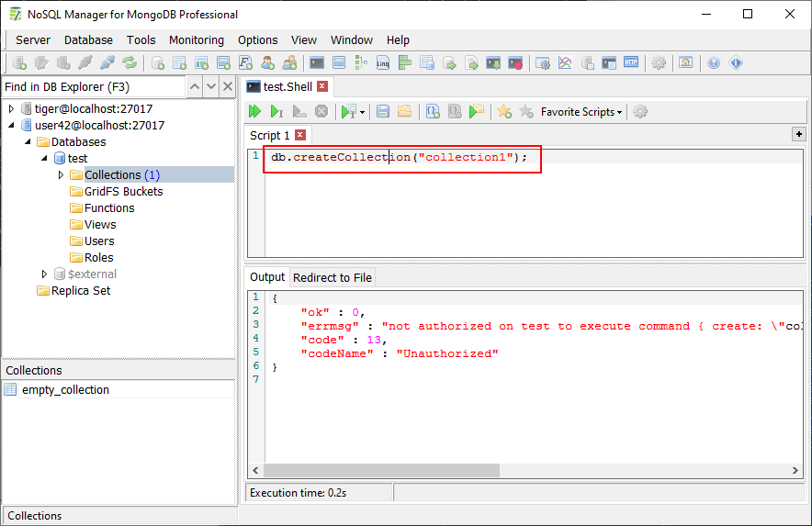Expand the tiger@localhost:27017 connection node
This screenshot has width=812, height=526.
point(12,109)
